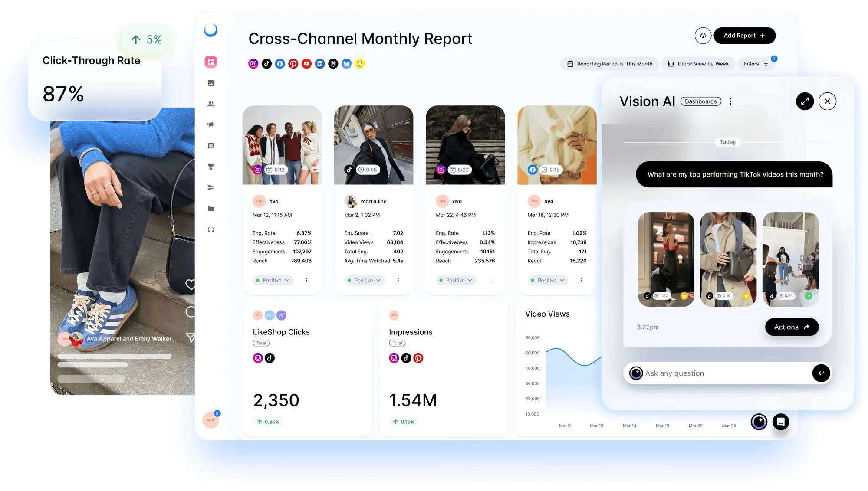Open the 0:16 TikTok video in Vision AI
This screenshot has width=868, height=491.
(x=728, y=259)
